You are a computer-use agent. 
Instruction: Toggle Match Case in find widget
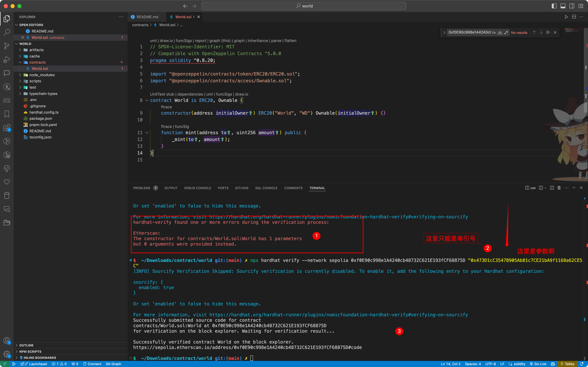tap(494, 32)
